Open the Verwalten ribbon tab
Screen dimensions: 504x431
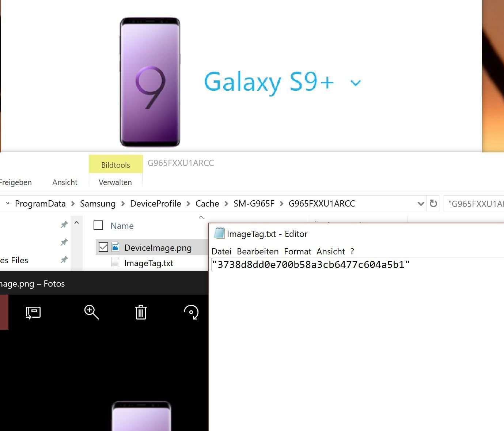pyautogui.click(x=115, y=182)
